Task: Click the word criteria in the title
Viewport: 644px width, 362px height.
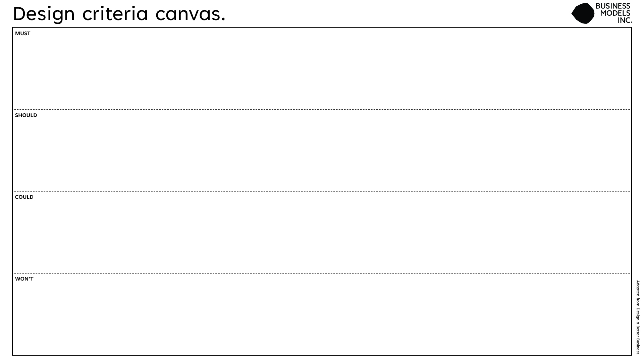Action: (115, 14)
